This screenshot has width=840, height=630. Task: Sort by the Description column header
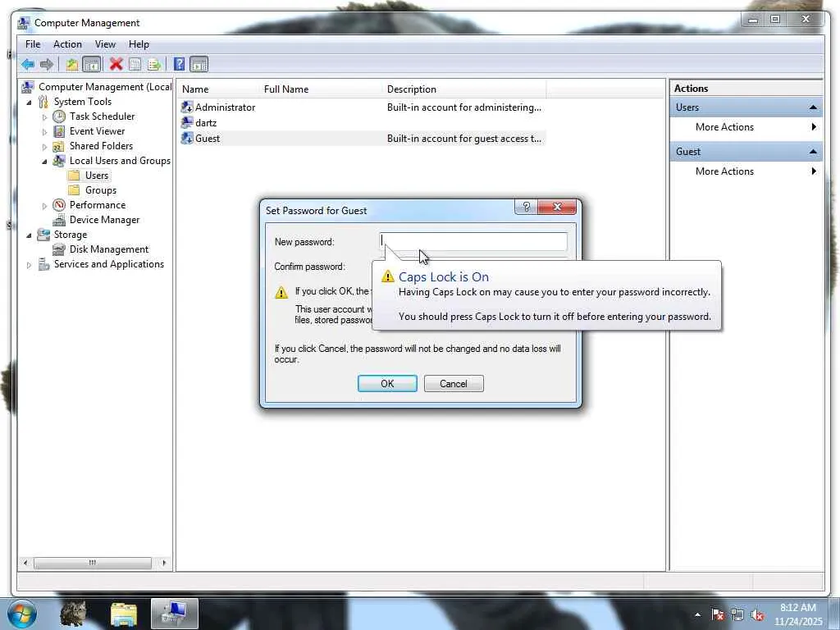click(x=464, y=89)
